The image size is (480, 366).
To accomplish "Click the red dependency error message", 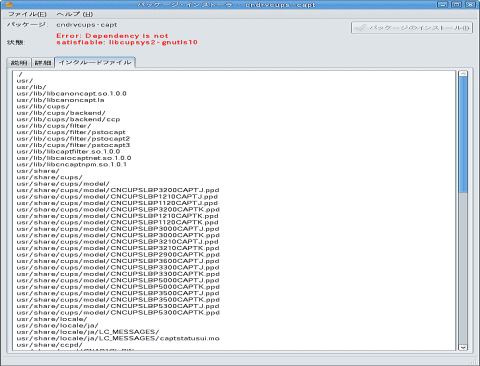I will pos(127,39).
